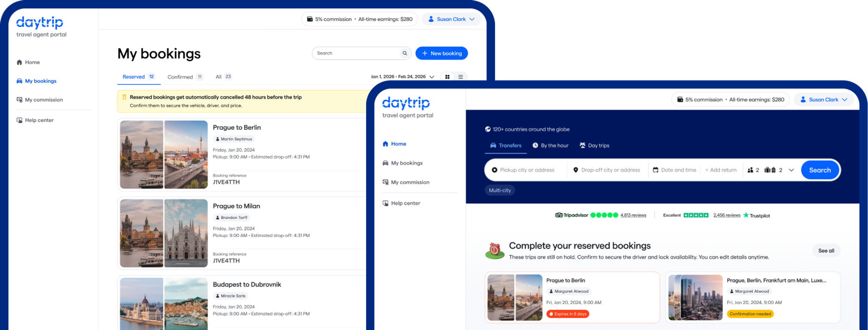Switch to the Confirmed tab
Screen dimensions: 868x330
[185, 77]
